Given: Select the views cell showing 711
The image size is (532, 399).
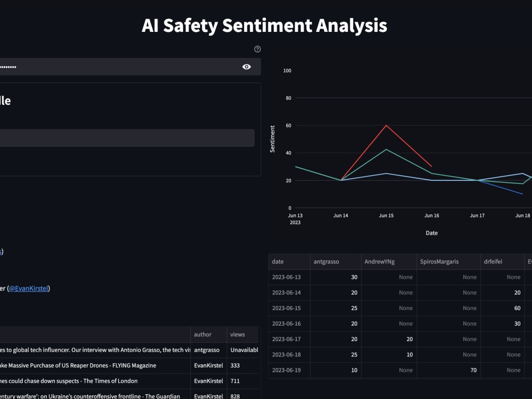Looking at the screenshot, I should coord(243,381).
